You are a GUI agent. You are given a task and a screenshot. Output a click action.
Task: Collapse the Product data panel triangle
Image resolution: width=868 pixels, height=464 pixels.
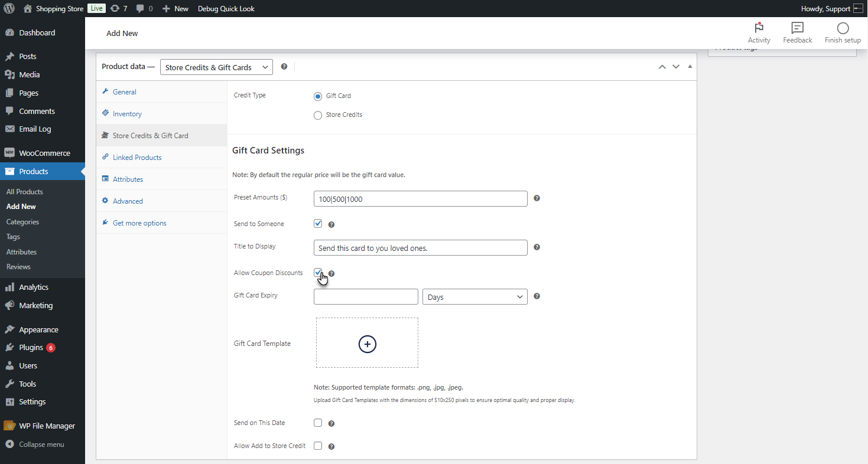pyautogui.click(x=690, y=67)
